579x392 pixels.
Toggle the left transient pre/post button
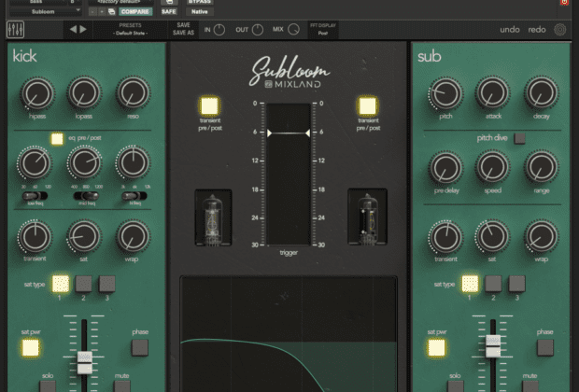[209, 106]
